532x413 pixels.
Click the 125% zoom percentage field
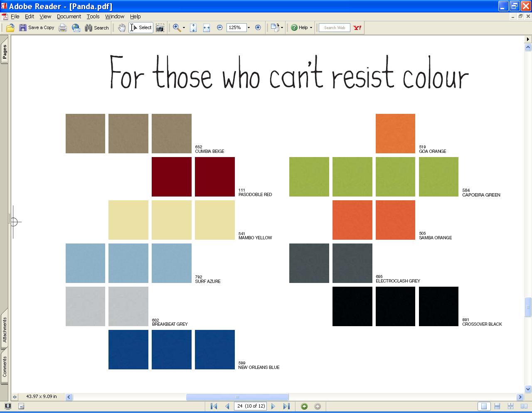236,27
